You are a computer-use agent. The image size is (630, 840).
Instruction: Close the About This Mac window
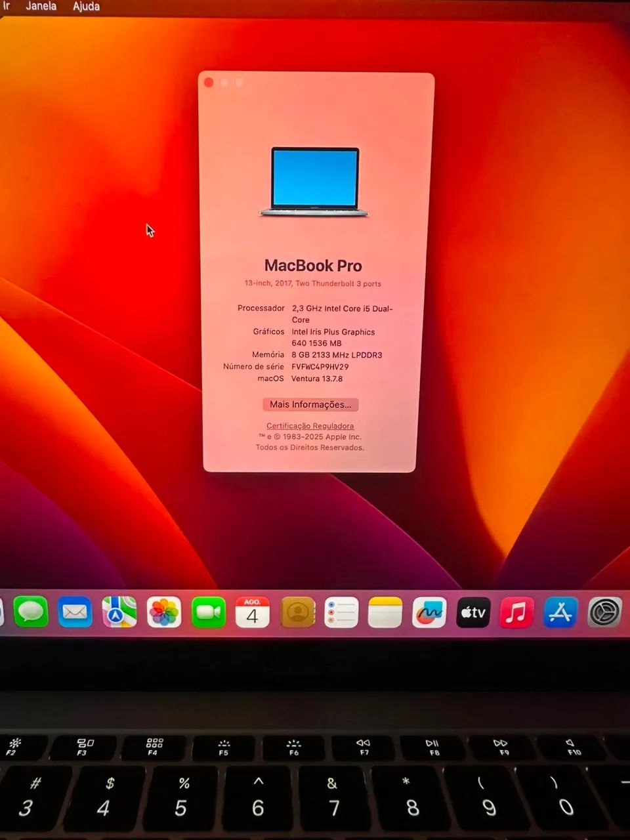pyautogui.click(x=209, y=83)
